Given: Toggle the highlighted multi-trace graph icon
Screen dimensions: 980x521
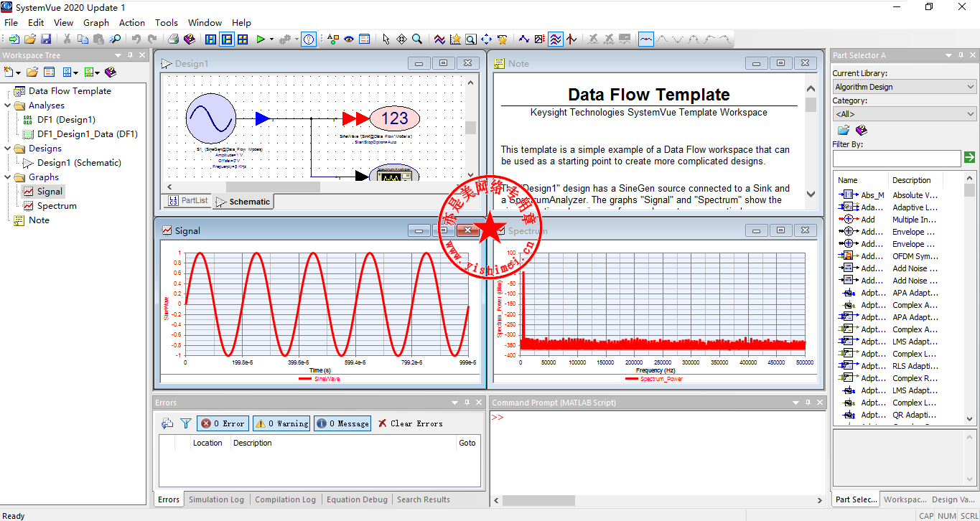Looking at the screenshot, I should coord(556,39).
